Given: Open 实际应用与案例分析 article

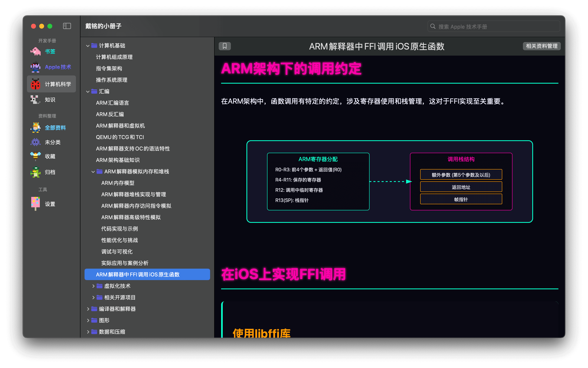Looking at the screenshot, I should 125,263.
